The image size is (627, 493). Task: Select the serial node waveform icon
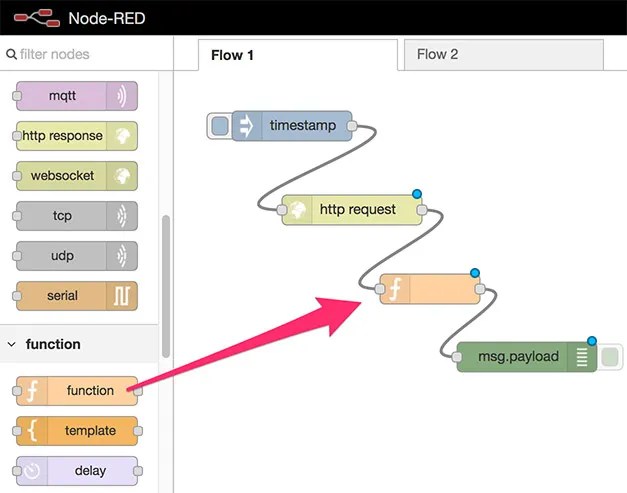pyautogui.click(x=122, y=296)
